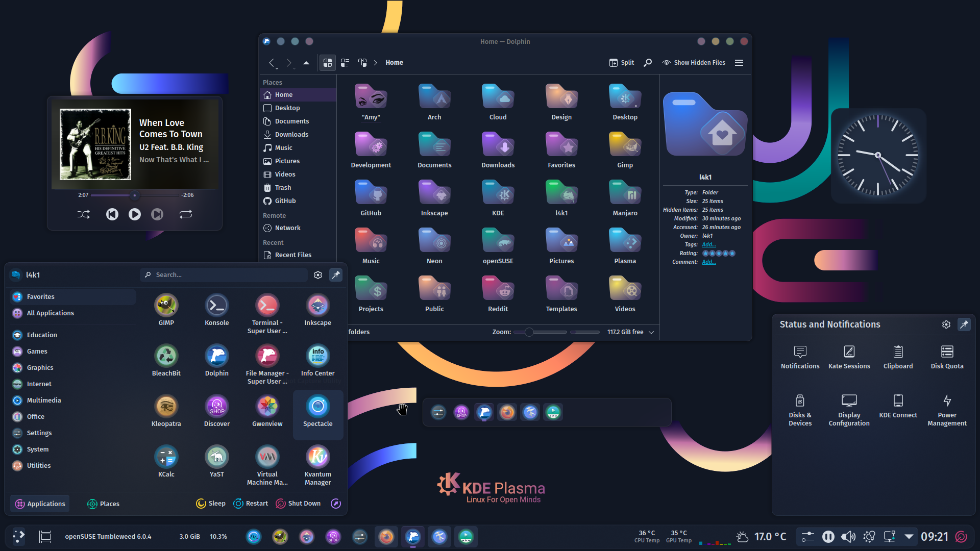Viewport: 980px width, 551px height.
Task: Open Discover from the launcher grid
Action: click(x=216, y=411)
